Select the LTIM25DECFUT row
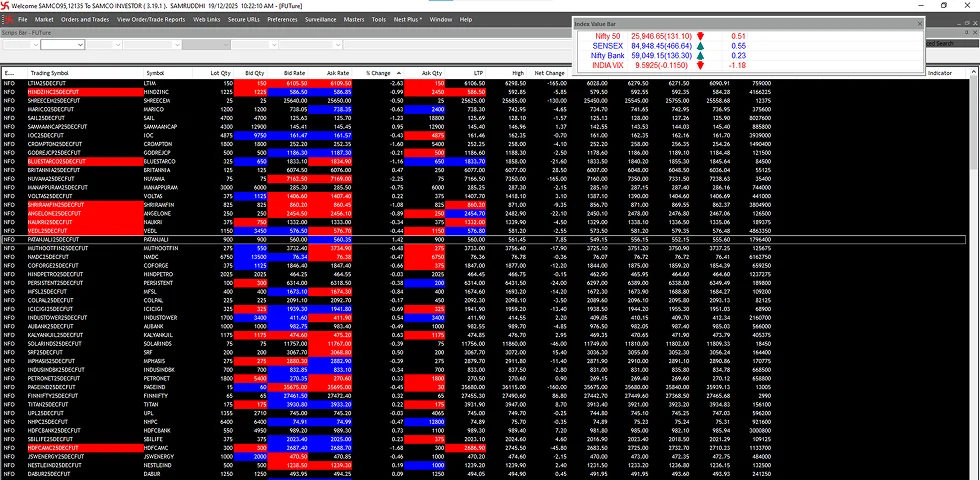The image size is (980, 480). tap(485, 82)
